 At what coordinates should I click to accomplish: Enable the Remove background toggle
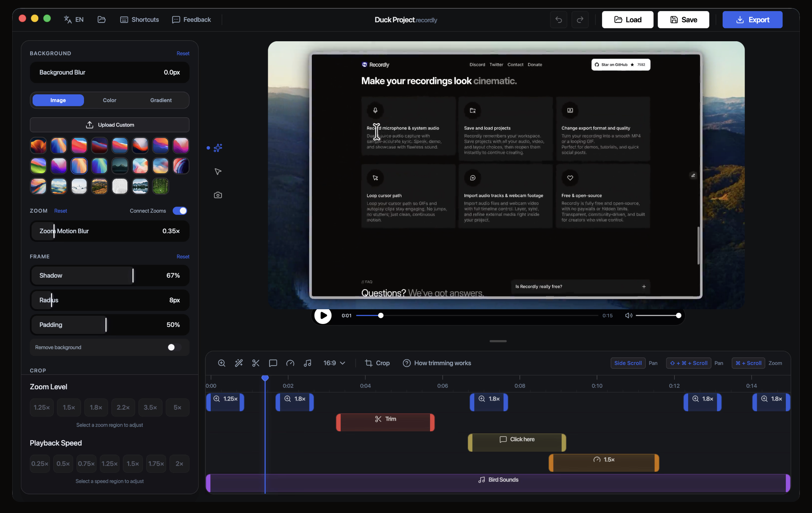coord(174,347)
